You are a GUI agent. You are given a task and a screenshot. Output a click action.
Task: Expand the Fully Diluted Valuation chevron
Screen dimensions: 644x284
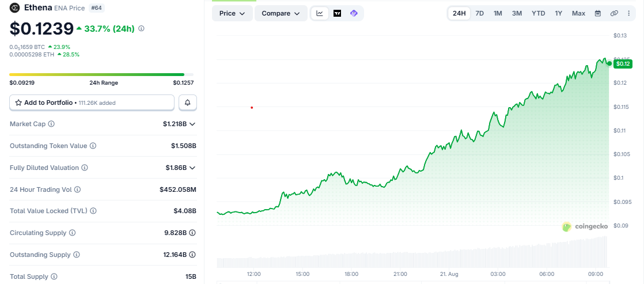[x=192, y=168]
